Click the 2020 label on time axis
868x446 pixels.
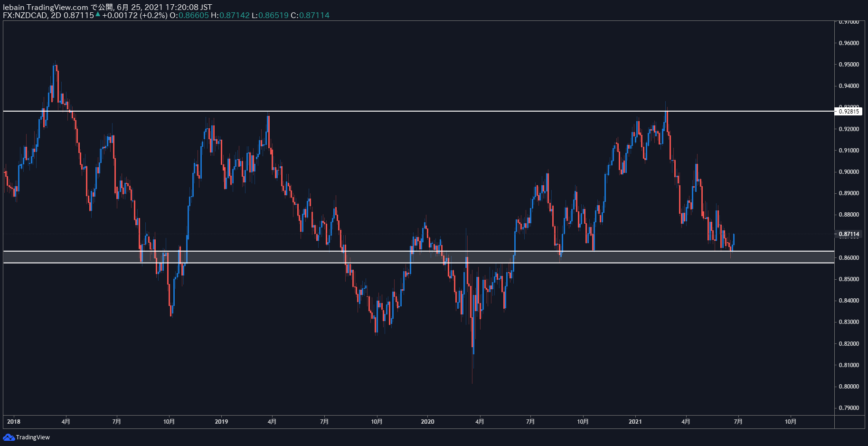coord(427,421)
